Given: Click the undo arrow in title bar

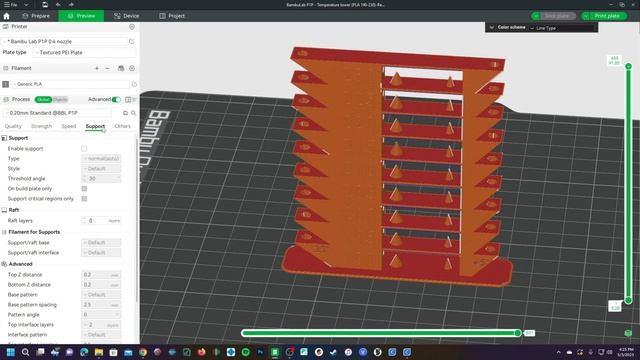Looking at the screenshot, I should click(x=58, y=4).
